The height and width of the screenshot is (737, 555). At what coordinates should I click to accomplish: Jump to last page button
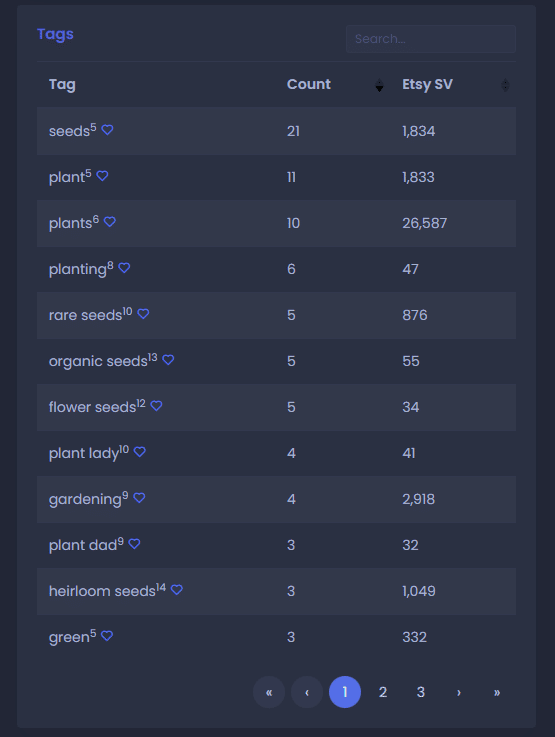[x=497, y=692]
